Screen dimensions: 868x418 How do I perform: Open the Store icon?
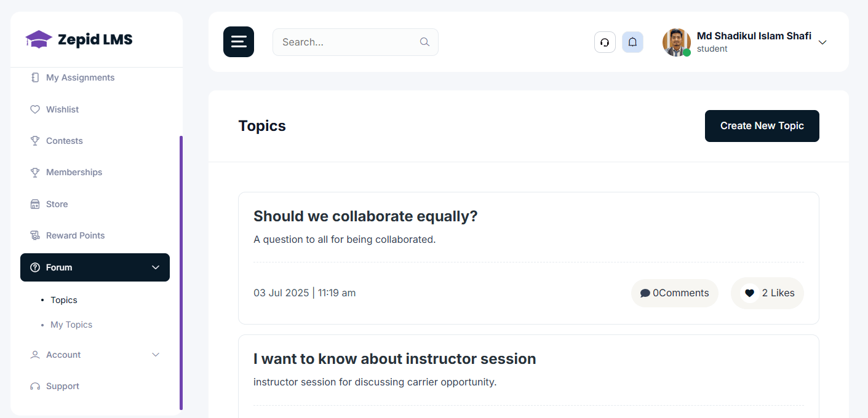point(36,203)
